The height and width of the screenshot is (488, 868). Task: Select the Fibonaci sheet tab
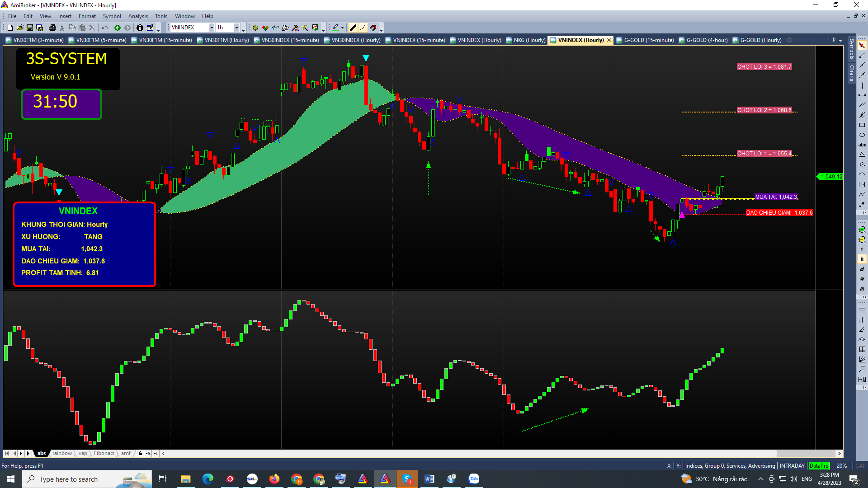104,453
